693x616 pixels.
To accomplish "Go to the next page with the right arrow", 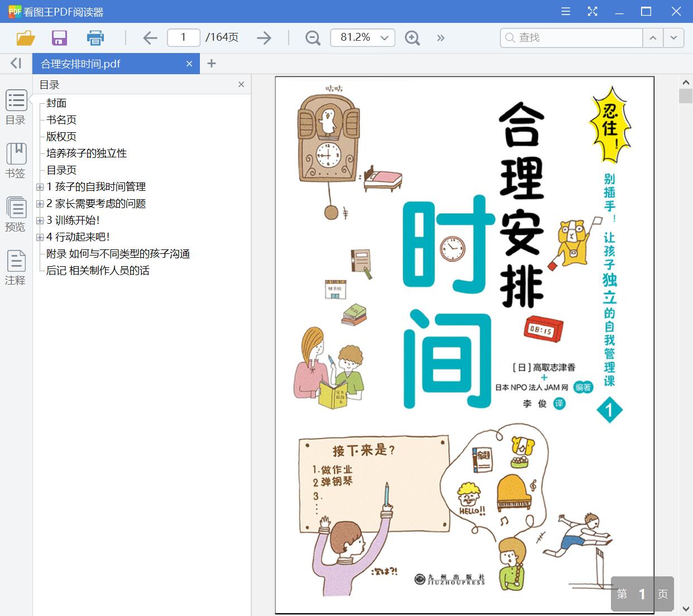I will tap(264, 38).
